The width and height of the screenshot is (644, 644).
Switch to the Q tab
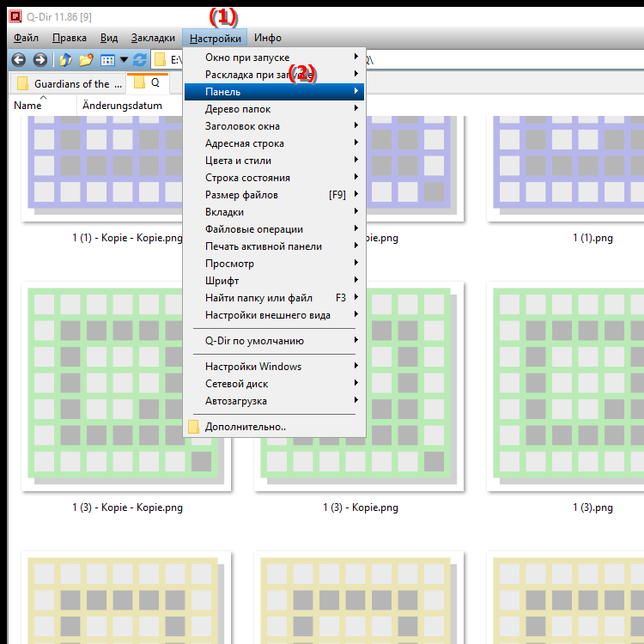148,82
